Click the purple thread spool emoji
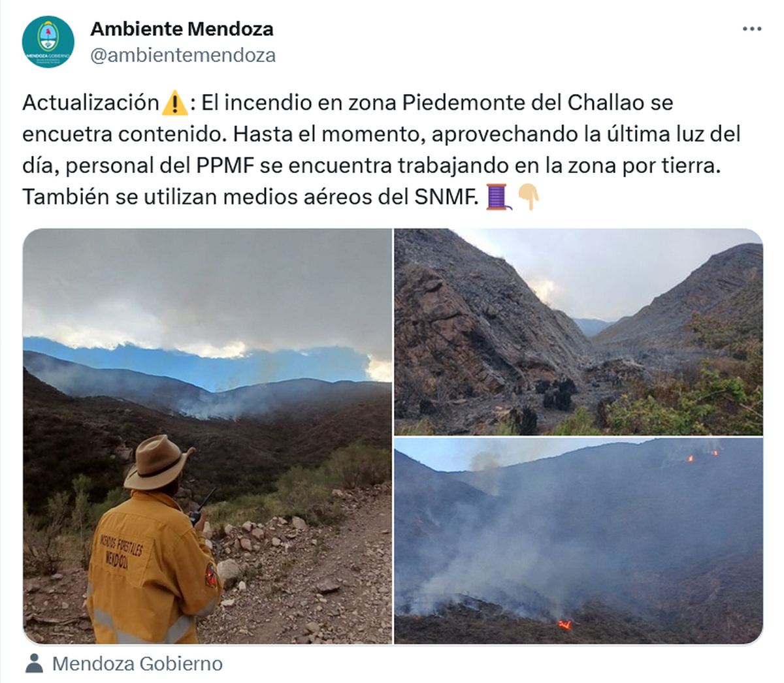Image resolution: width=784 pixels, height=683 pixels. (x=498, y=197)
